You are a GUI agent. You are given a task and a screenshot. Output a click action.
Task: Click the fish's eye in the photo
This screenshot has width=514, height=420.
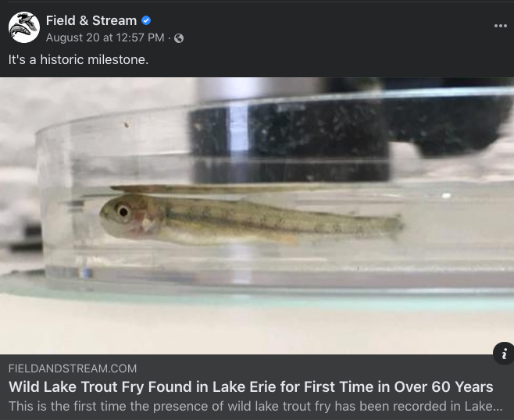click(123, 212)
